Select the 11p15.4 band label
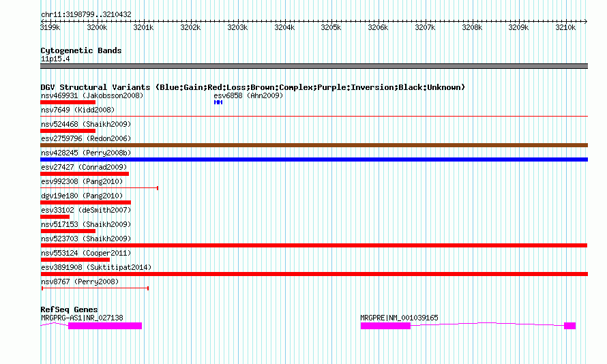Screen dimensions: 607x364 tap(55, 59)
